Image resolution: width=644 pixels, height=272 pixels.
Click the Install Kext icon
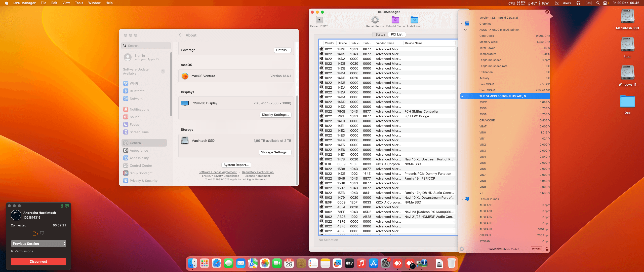(414, 20)
